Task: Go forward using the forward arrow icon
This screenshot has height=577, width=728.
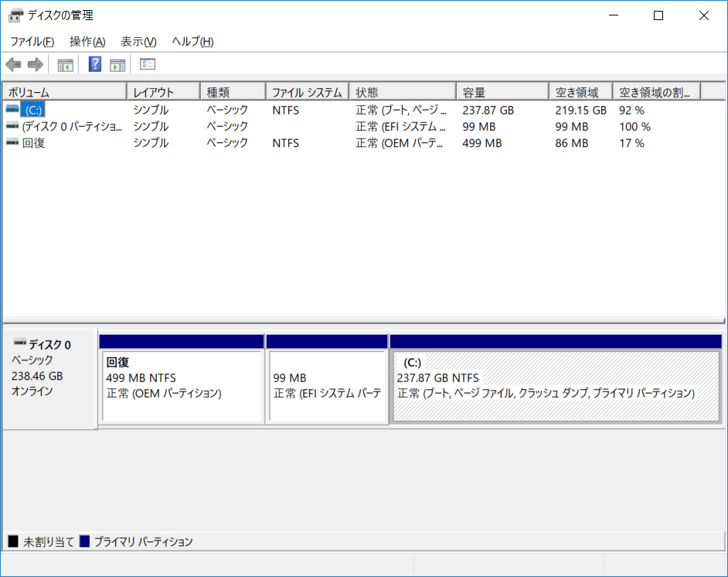Action: pos(35,64)
